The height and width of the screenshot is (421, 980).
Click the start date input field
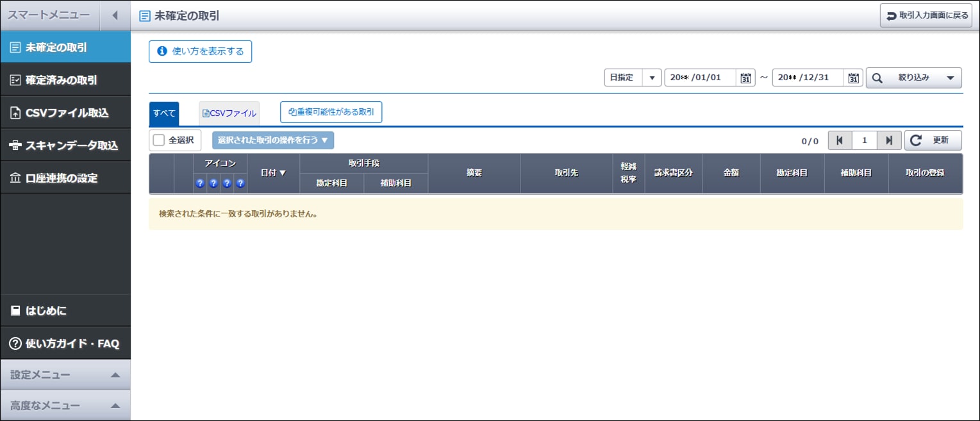coord(700,78)
